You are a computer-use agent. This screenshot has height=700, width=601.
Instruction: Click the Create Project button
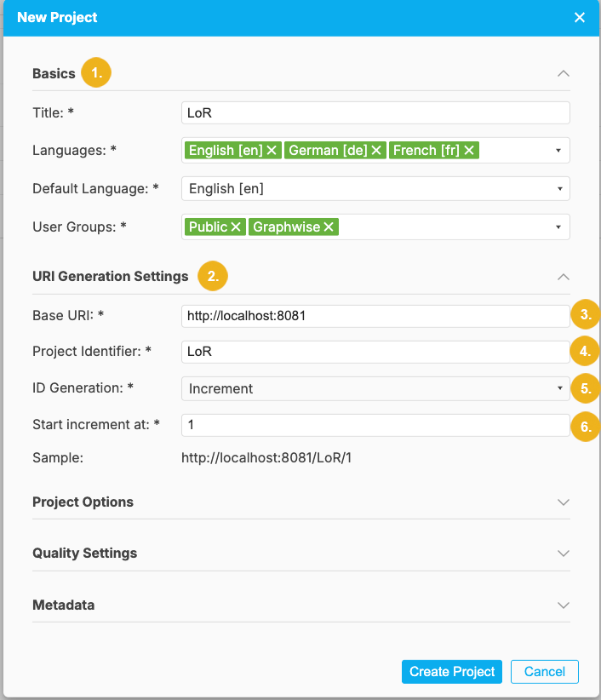click(451, 671)
